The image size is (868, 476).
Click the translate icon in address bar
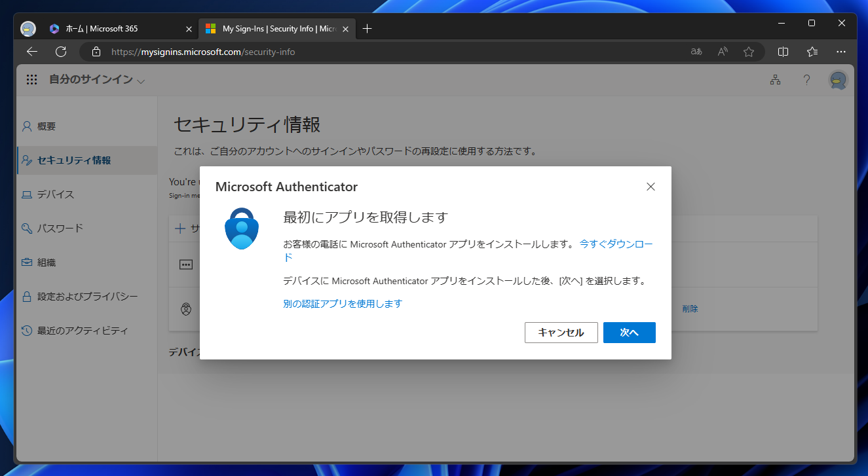[x=696, y=52]
